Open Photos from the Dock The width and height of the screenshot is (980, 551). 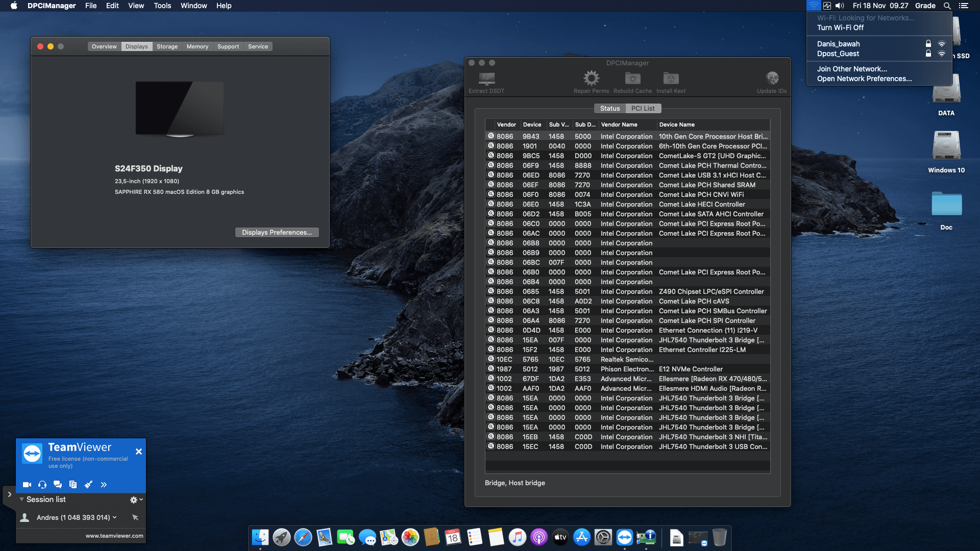tap(410, 537)
